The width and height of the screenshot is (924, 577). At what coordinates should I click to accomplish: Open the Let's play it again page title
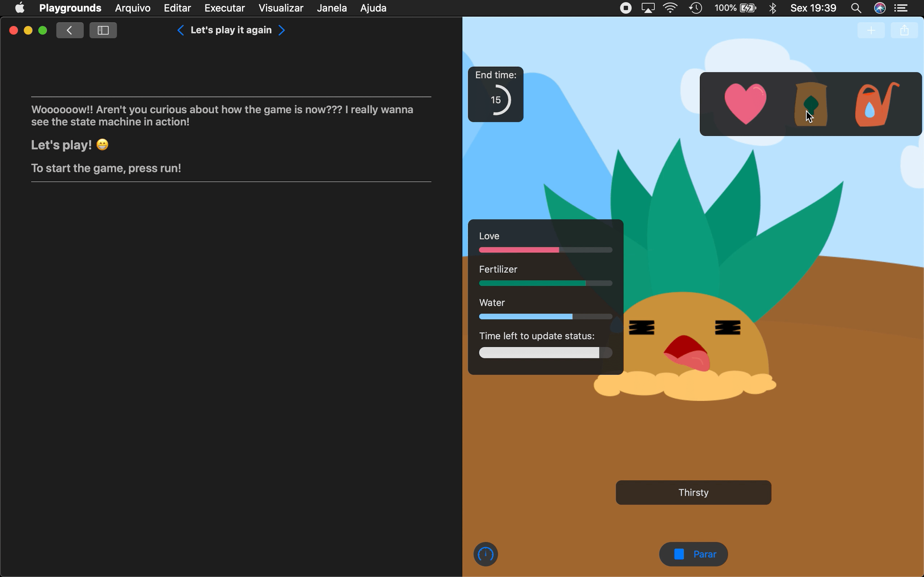[x=231, y=30]
